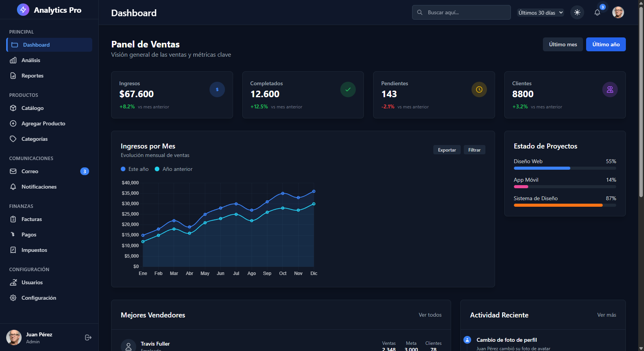
Task: Open the Dashboard menu item
Action: point(36,45)
